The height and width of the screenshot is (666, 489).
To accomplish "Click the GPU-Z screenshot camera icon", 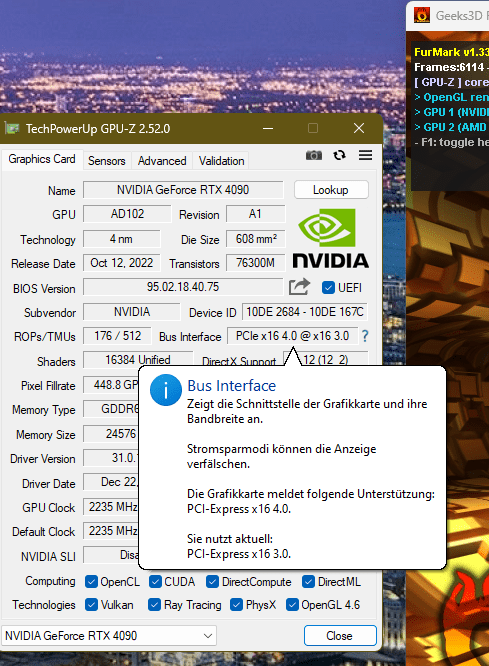I will point(314,155).
